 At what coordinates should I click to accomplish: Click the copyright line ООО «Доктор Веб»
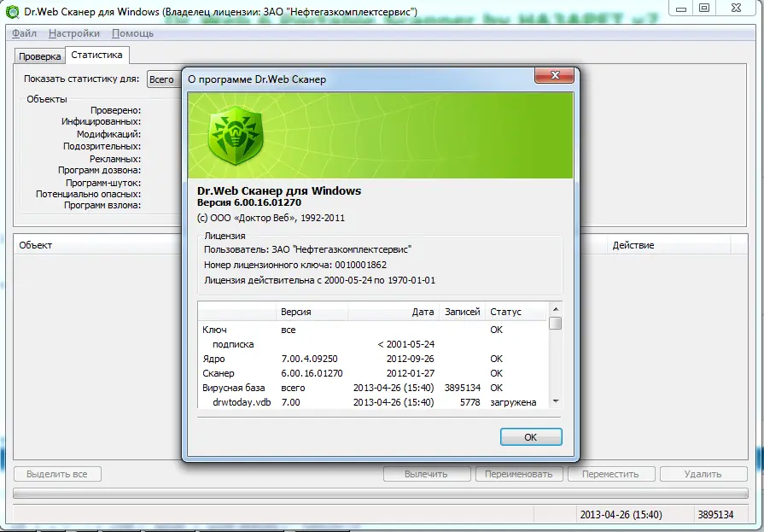271,218
